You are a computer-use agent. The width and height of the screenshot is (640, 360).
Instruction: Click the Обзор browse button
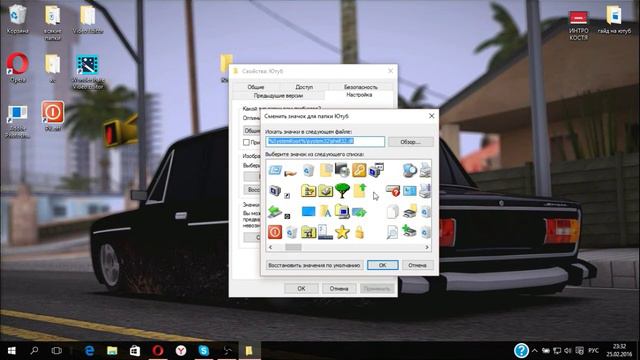click(410, 142)
